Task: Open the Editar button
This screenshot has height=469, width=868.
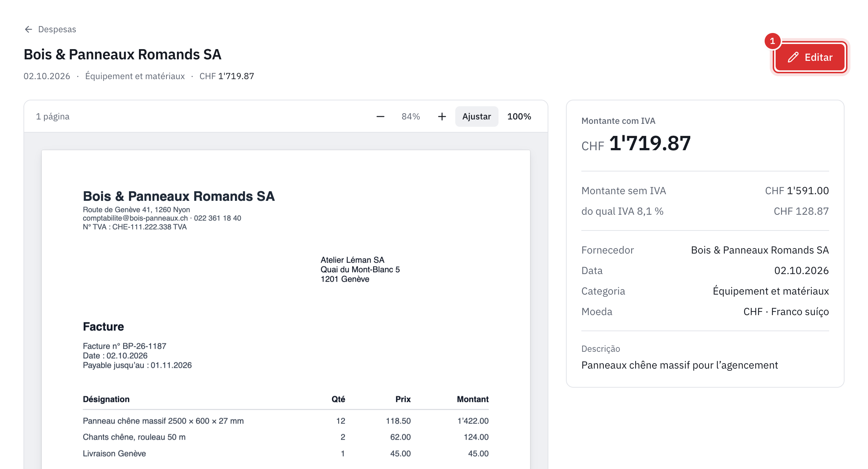Action: click(810, 57)
